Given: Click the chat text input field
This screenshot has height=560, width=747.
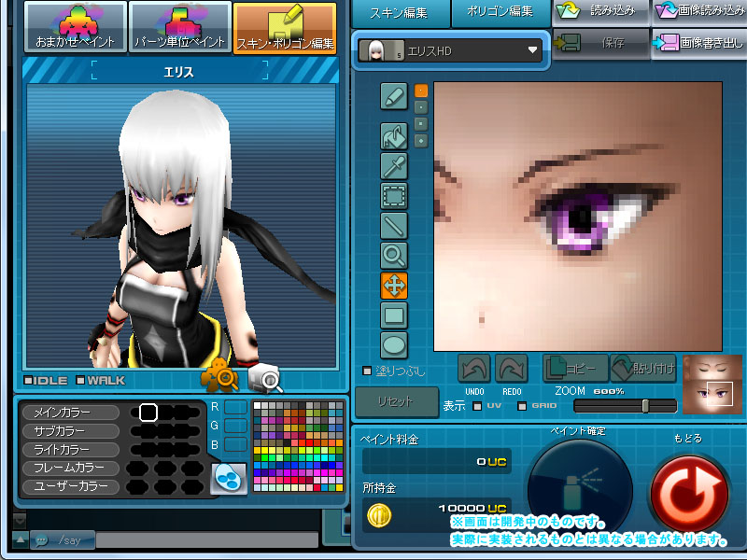Looking at the screenshot, I should pos(207,540).
